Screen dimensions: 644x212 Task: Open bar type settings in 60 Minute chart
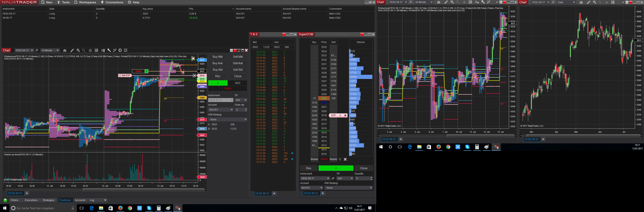point(438,2)
